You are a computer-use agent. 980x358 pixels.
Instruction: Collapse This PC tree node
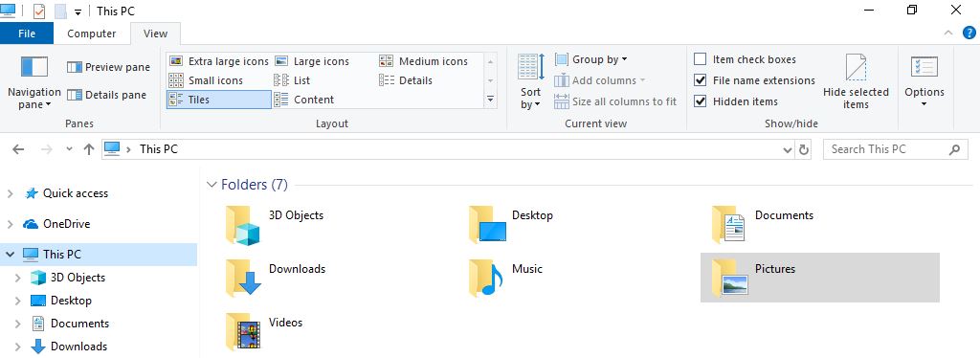point(10,255)
